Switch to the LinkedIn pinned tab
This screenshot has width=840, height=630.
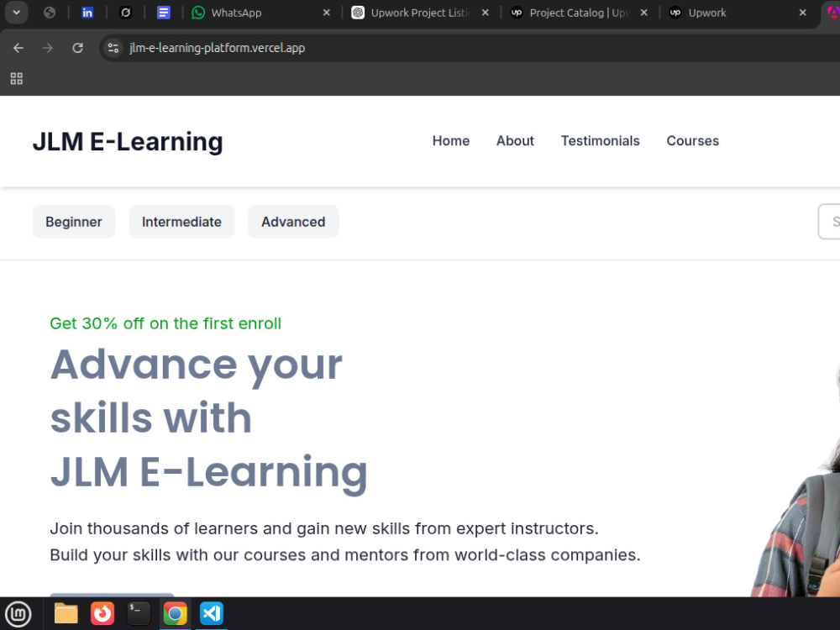[87, 13]
